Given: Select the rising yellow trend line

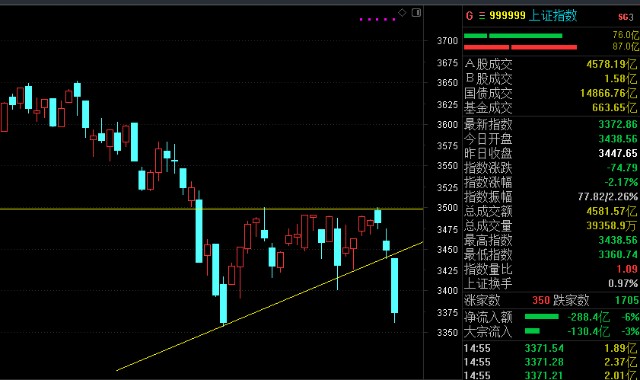Looking at the screenshot, I should pos(269,307).
